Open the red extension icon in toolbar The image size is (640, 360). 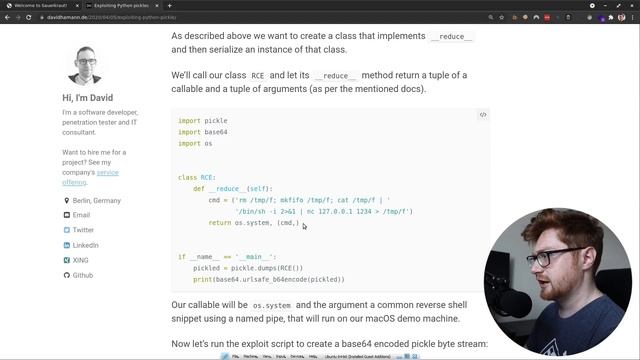(x=547, y=18)
